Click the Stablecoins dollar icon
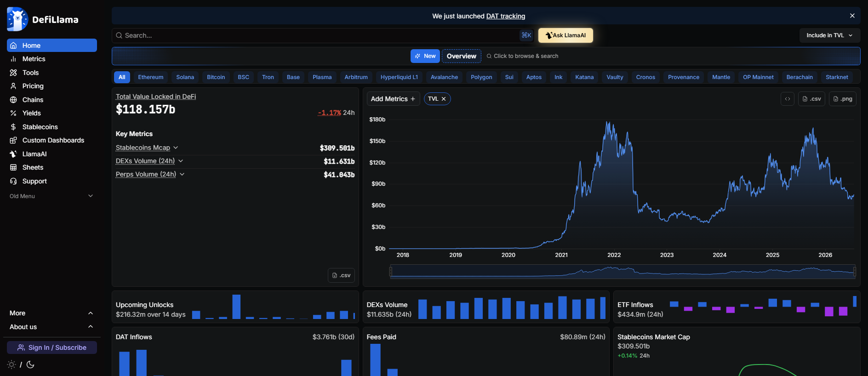 [x=13, y=127]
